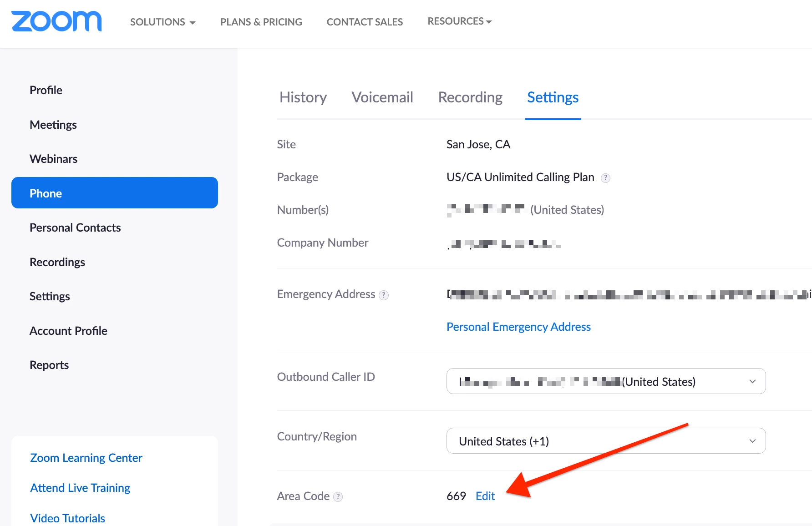The image size is (812, 526).
Task: Switch to the Recording tab
Action: point(470,97)
